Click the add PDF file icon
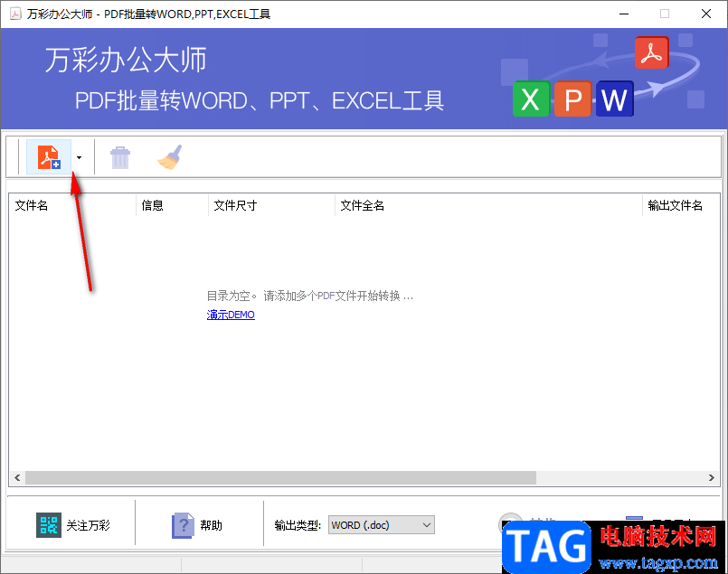 tap(49, 157)
